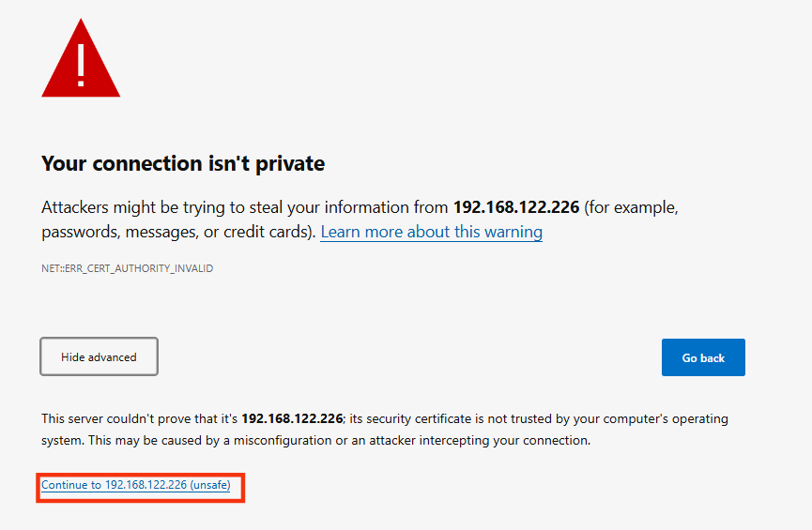Click the NET::ERR_CERT_AUTHORITY_INVALID error code

(x=128, y=269)
